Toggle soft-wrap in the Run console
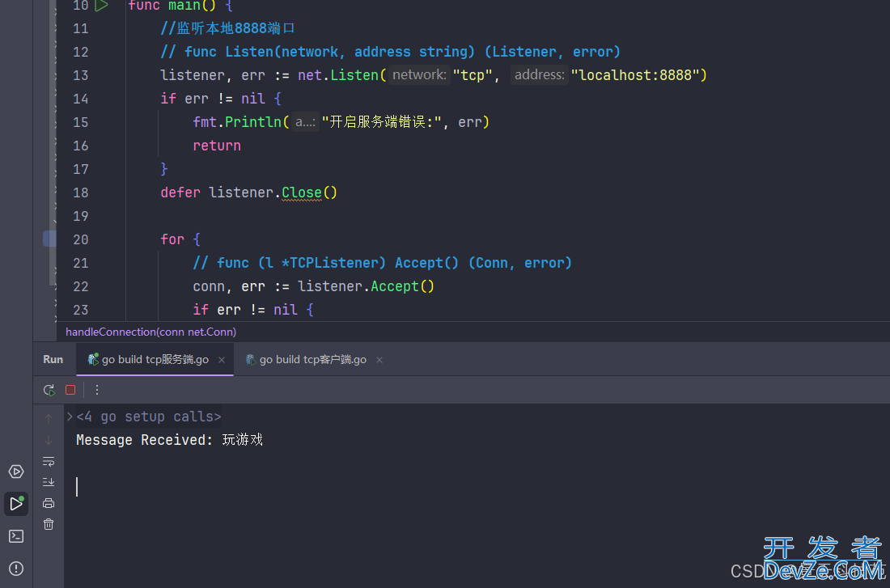Viewport: 890px width, 588px height. coord(49,462)
